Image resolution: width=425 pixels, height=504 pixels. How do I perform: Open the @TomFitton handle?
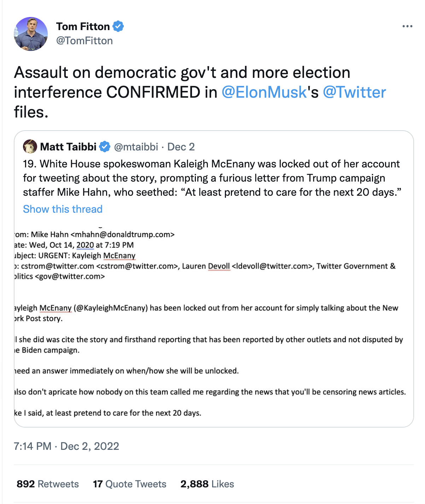click(85, 41)
